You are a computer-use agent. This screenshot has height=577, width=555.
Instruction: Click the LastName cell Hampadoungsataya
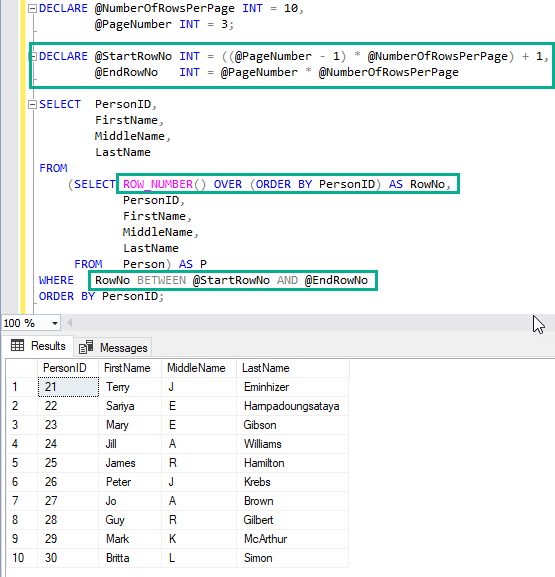pos(293,406)
